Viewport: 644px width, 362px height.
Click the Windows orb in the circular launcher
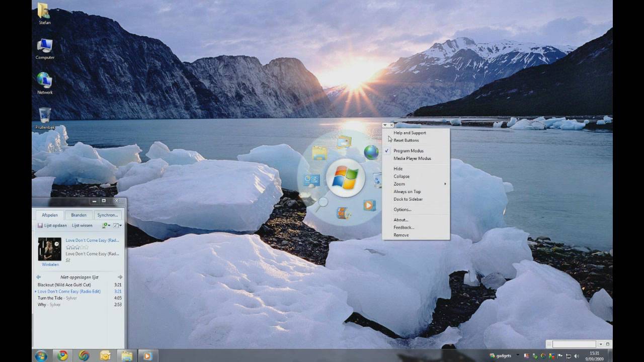tap(345, 178)
